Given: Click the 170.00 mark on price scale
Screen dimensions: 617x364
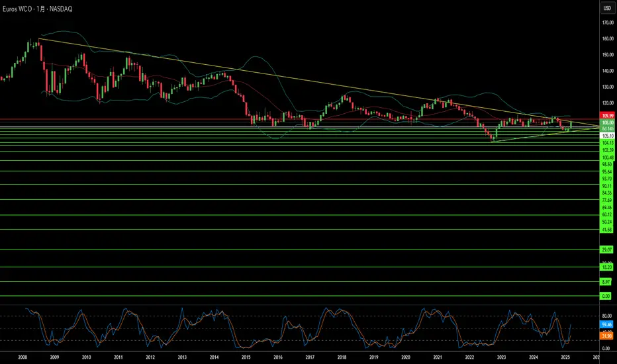Looking at the screenshot, I should pyautogui.click(x=607, y=23).
